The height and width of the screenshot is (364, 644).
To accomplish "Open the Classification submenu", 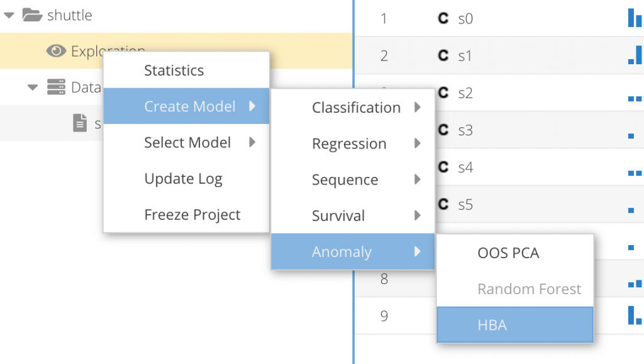I will click(356, 107).
